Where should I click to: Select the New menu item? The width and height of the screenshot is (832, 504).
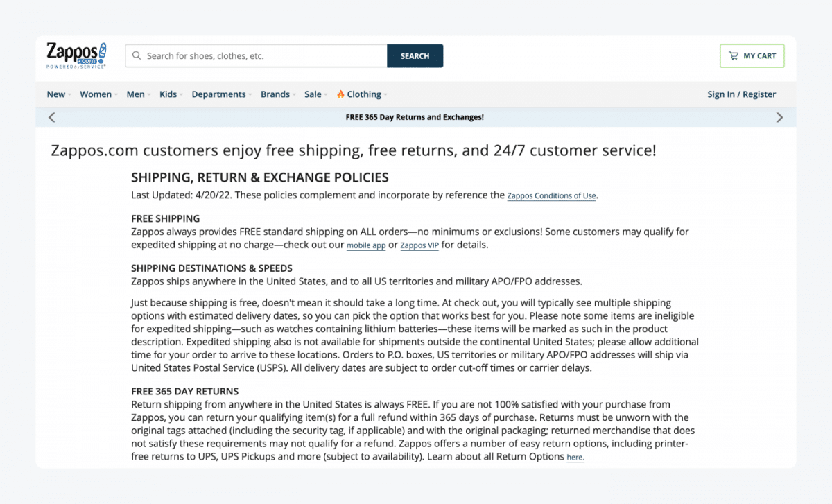55,94
